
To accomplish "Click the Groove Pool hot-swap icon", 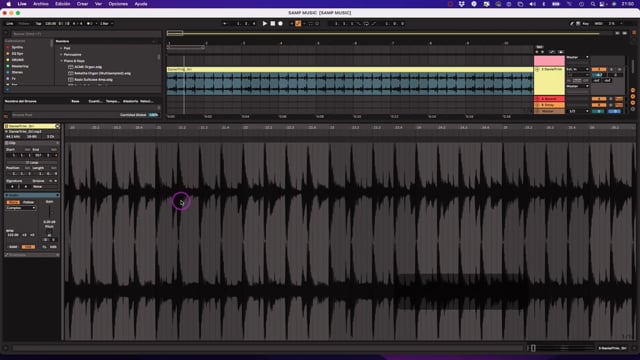I will click(6, 115).
